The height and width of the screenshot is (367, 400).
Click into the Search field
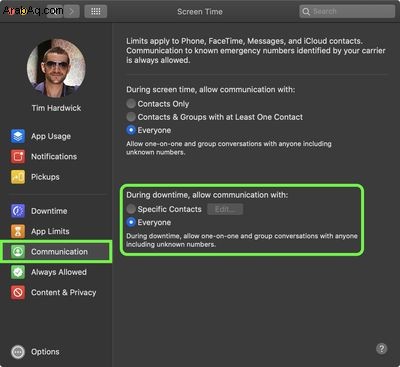coord(347,12)
